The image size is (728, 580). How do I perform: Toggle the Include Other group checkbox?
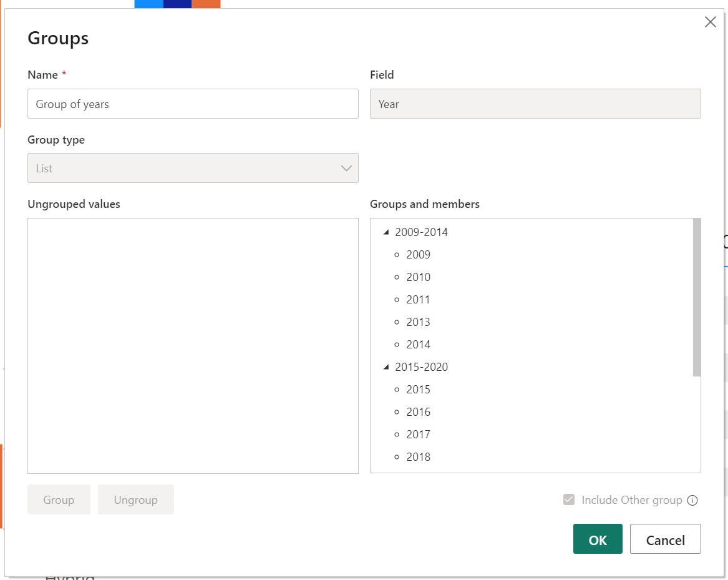pos(569,499)
